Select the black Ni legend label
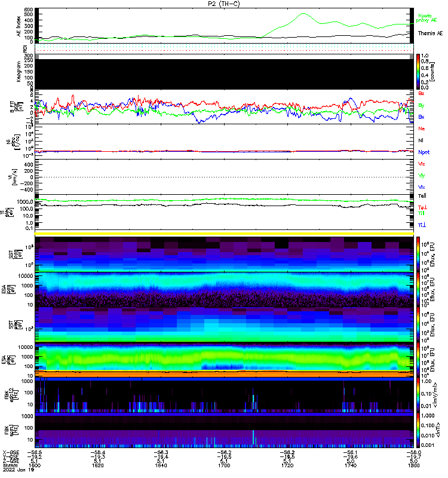This screenshot has height=478, width=448. [x=421, y=140]
